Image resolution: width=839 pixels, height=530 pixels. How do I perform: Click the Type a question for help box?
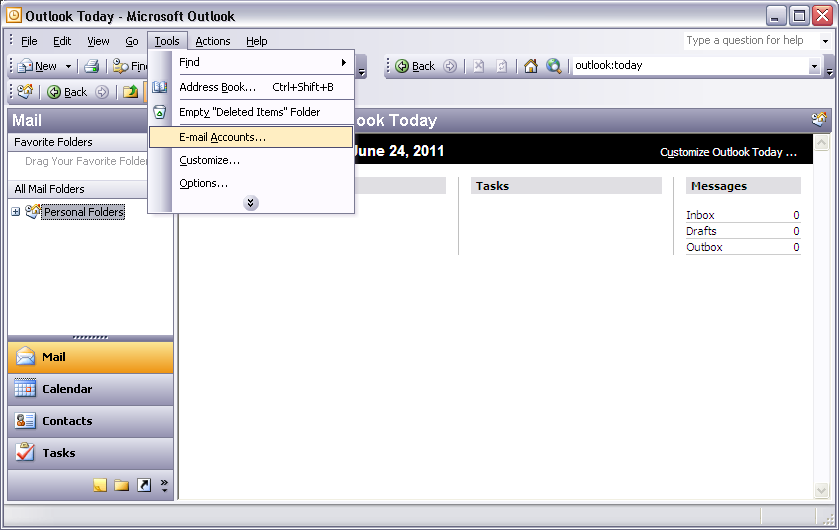[752, 40]
